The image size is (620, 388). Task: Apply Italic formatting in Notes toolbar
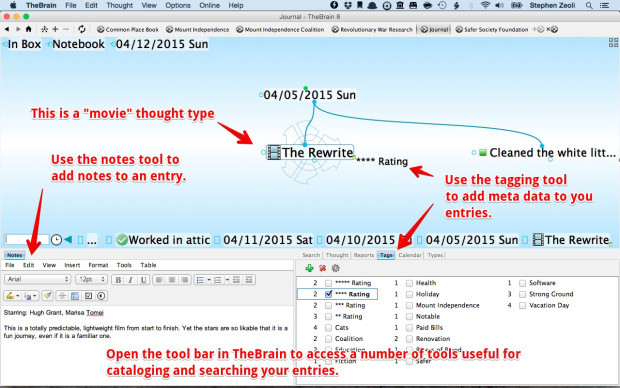pos(130,280)
